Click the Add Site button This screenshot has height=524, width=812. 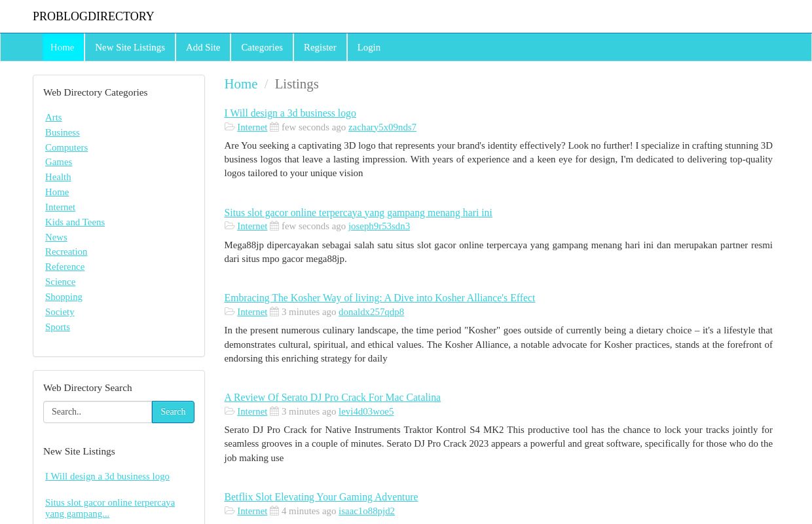point(203,47)
